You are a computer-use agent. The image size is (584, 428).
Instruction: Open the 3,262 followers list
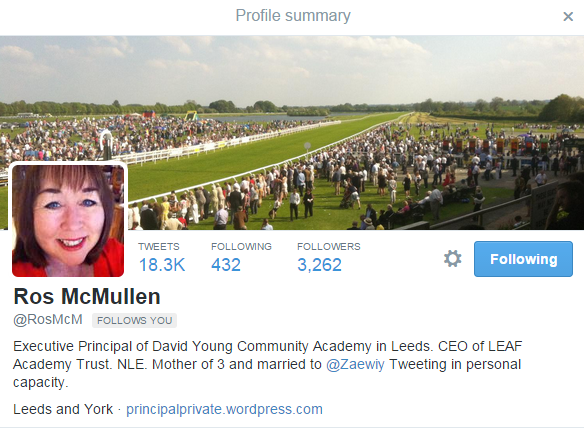pos(319,265)
